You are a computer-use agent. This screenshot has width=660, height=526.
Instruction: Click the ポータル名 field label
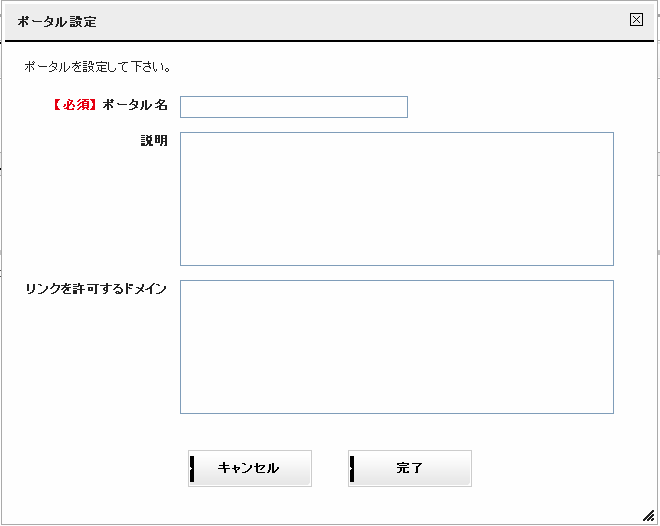135,105
